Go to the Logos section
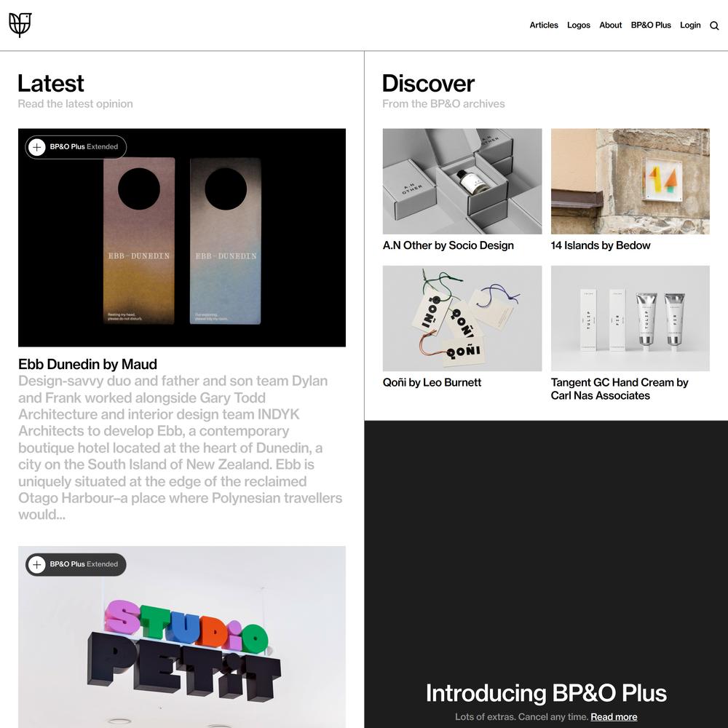 pyautogui.click(x=579, y=25)
